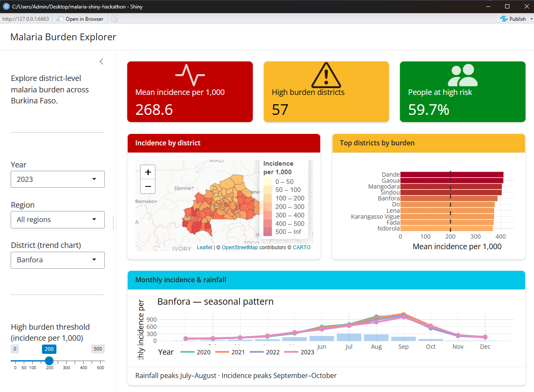Open the CARTO attribution link
This screenshot has height=392, width=534.
[x=302, y=247]
